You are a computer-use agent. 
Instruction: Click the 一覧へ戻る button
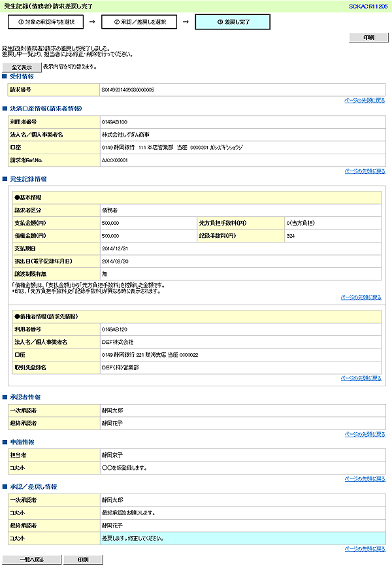click(32, 560)
